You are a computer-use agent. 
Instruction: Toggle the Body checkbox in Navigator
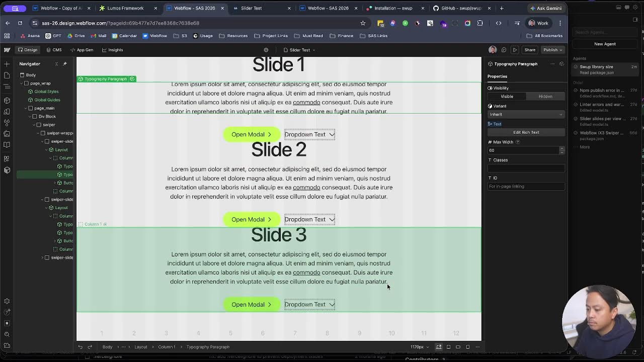click(x=22, y=75)
